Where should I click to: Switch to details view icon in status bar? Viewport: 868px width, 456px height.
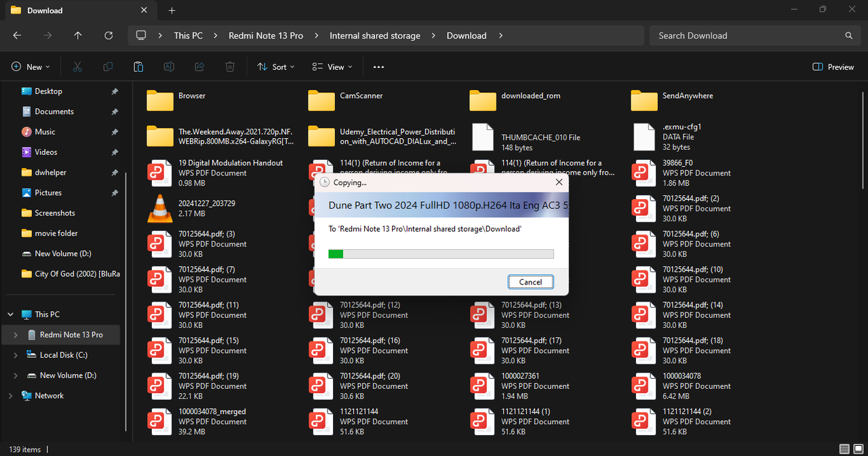pos(844,449)
